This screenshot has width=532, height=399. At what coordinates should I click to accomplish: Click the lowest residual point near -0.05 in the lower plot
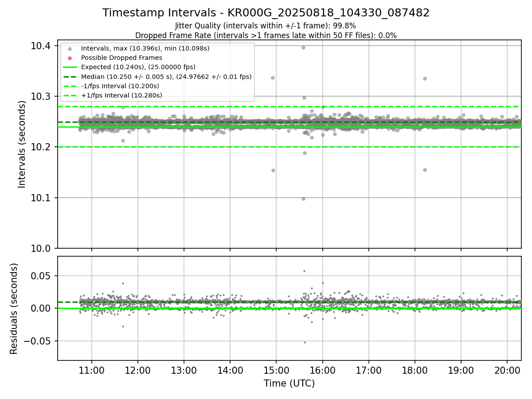pyautogui.click(x=305, y=342)
